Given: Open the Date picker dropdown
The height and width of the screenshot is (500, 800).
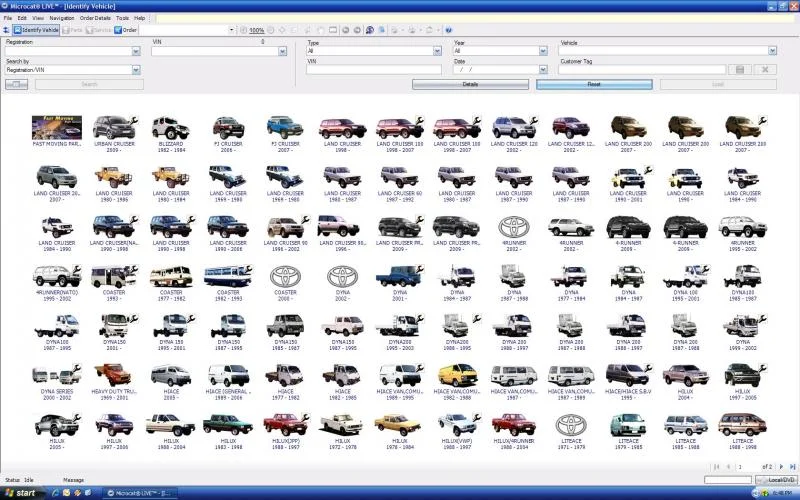Looking at the screenshot, I should click(543, 69).
